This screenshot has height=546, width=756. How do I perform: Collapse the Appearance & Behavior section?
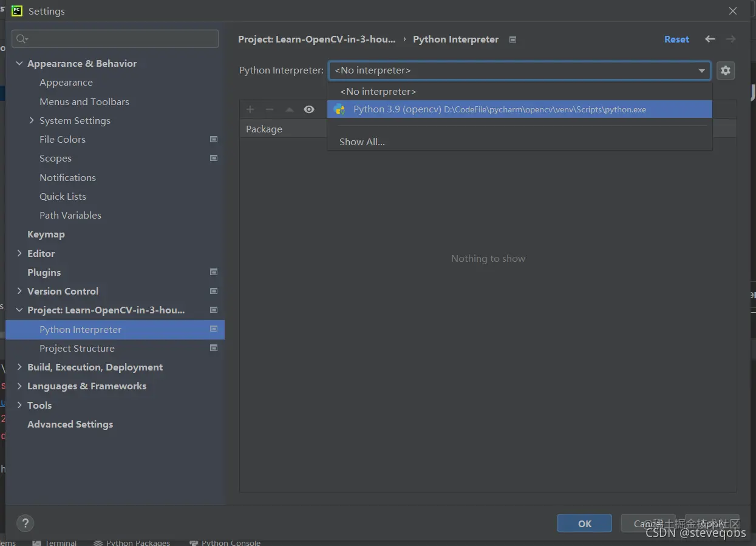pyautogui.click(x=19, y=63)
